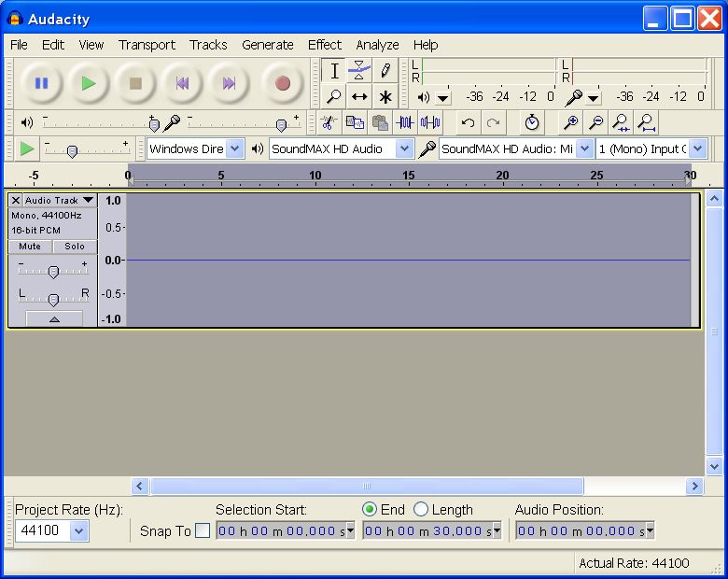
Task: Click the Zoom Out magnifier icon
Action: coord(595,122)
